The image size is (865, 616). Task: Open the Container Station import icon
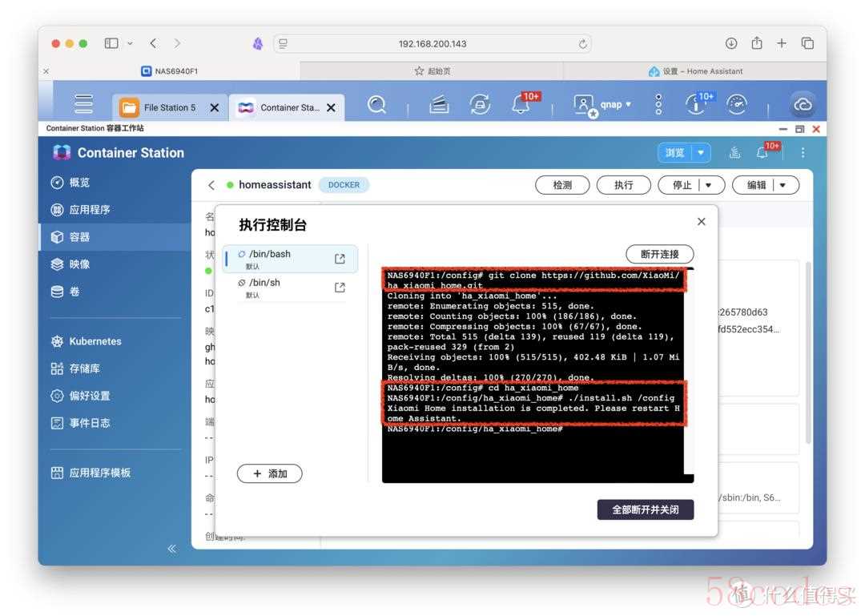tap(734, 153)
